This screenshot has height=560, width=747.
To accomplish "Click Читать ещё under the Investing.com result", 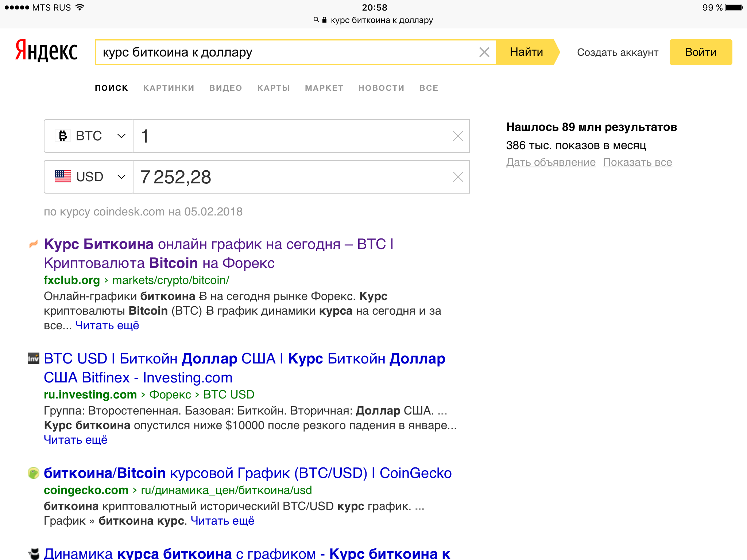I will (x=76, y=440).
